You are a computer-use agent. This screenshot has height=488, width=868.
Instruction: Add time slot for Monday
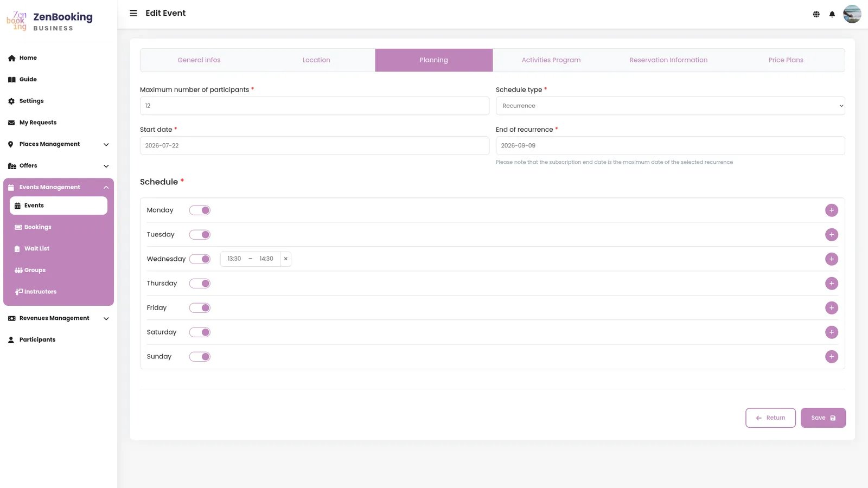tap(832, 210)
